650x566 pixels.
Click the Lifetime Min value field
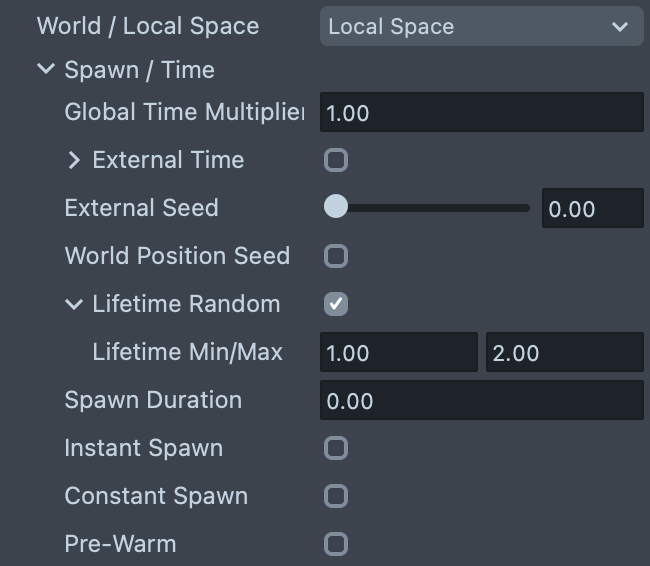coord(398,352)
